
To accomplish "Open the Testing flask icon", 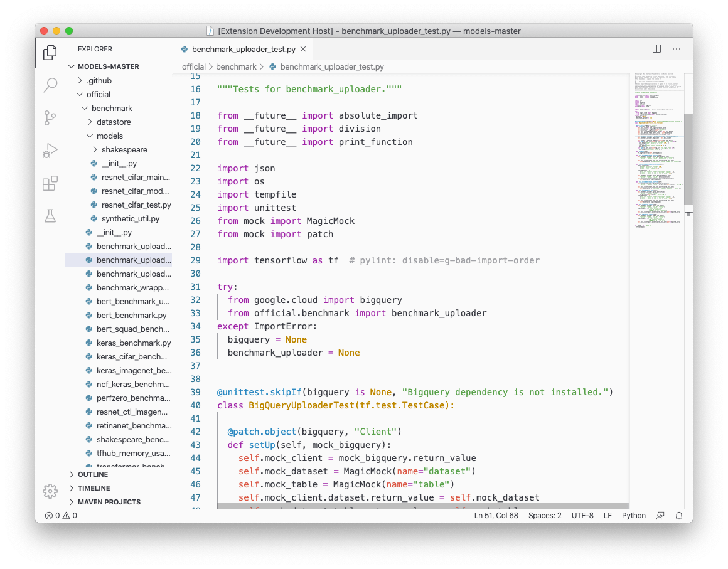I will (x=50, y=216).
